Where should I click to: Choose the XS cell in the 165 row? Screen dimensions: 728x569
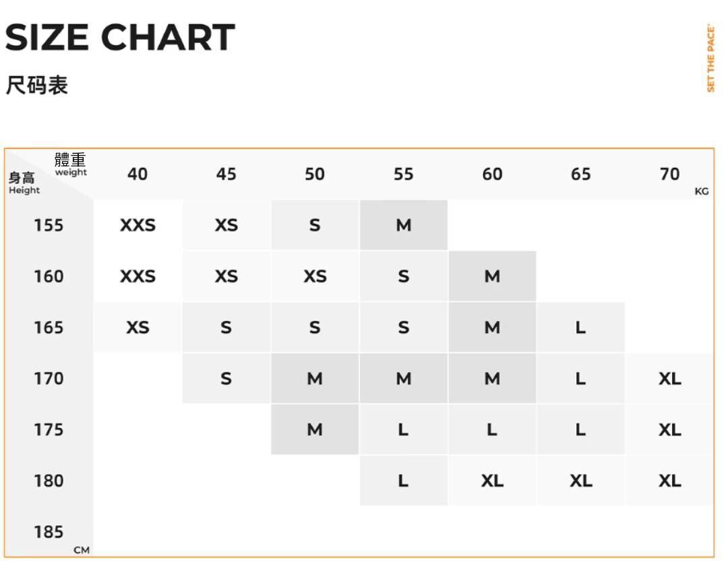tap(138, 328)
